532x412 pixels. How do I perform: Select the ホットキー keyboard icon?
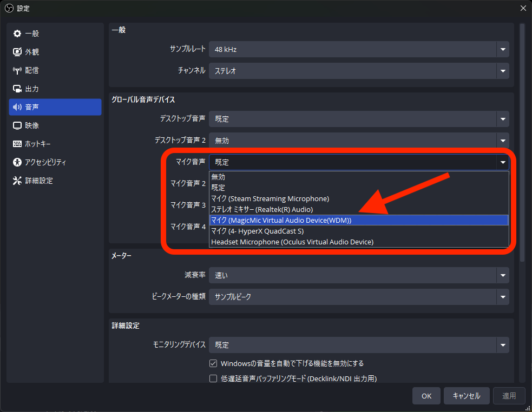click(x=17, y=144)
